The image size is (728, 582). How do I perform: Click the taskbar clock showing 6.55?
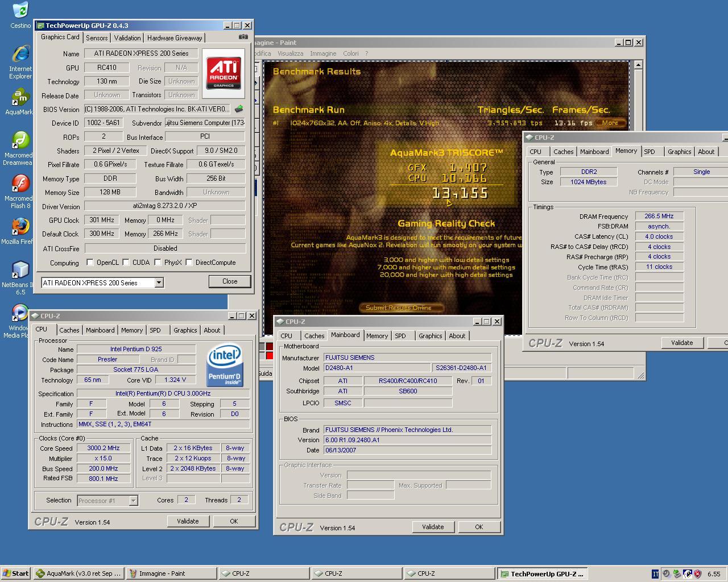(x=714, y=574)
